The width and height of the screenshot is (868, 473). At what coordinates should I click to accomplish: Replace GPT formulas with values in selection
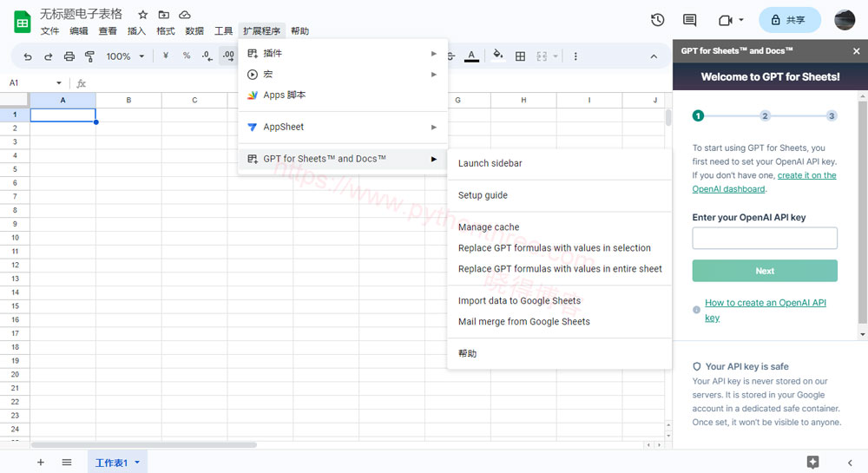coord(559,248)
